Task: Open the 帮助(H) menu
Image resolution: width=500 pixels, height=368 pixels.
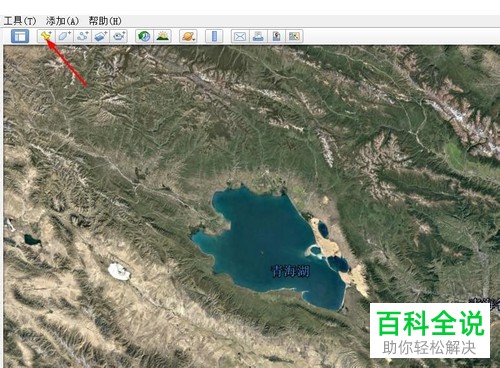Action: 105,21
